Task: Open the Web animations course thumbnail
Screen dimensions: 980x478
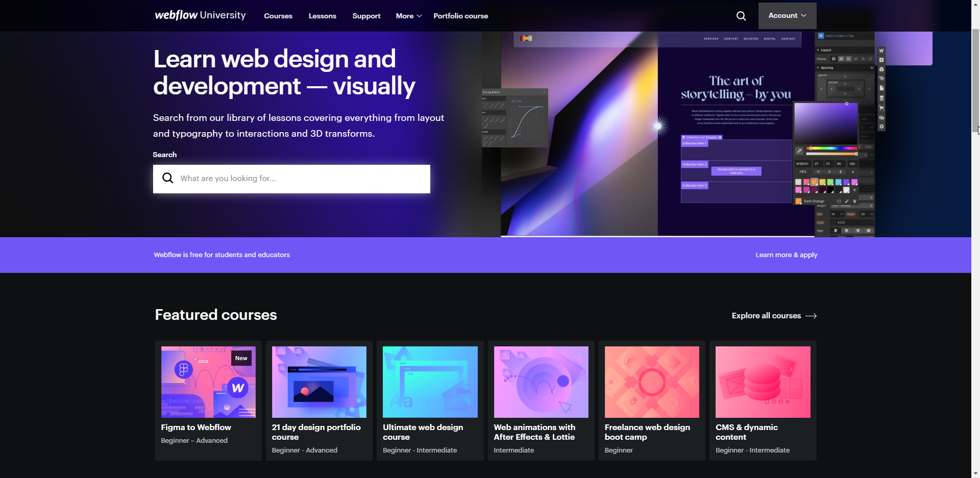Action: pos(541,382)
